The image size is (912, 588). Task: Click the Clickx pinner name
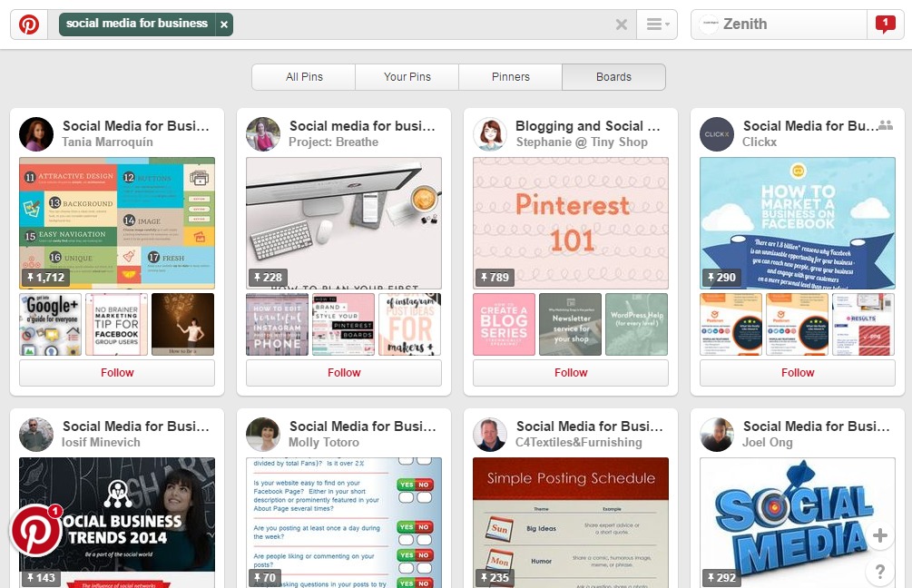[760, 142]
